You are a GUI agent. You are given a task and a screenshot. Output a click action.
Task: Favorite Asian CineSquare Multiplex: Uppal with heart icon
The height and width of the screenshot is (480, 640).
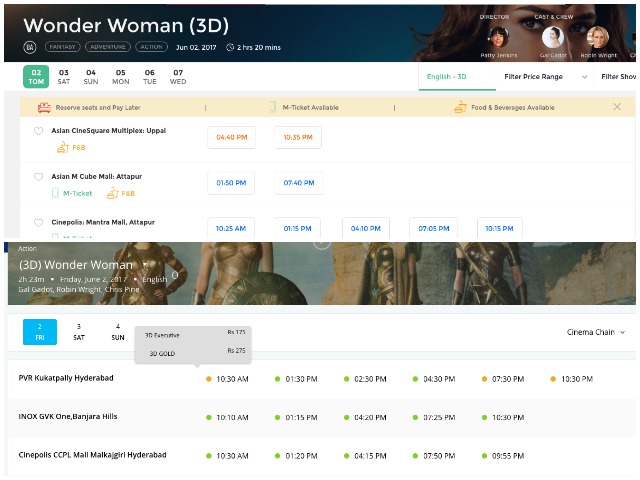(x=38, y=131)
